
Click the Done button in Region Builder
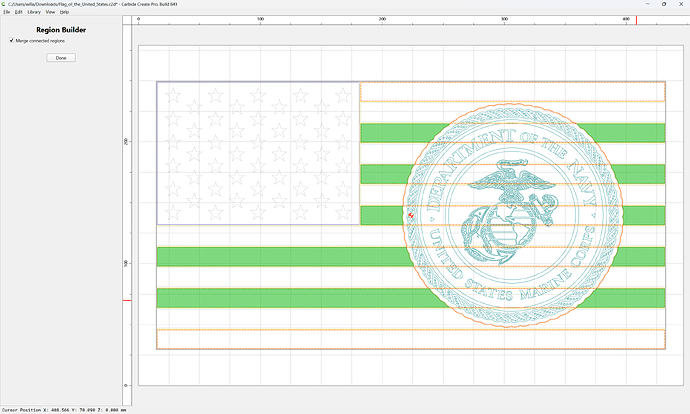tap(61, 58)
